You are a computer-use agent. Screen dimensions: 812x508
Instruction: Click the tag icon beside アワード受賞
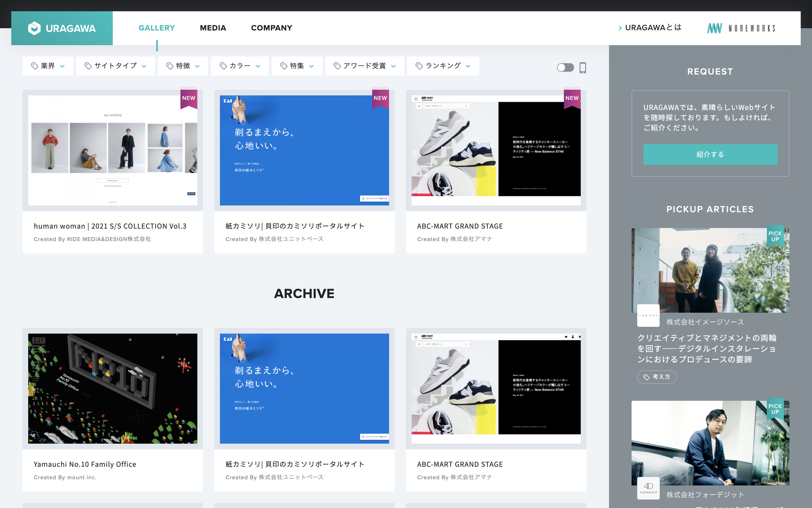point(337,66)
